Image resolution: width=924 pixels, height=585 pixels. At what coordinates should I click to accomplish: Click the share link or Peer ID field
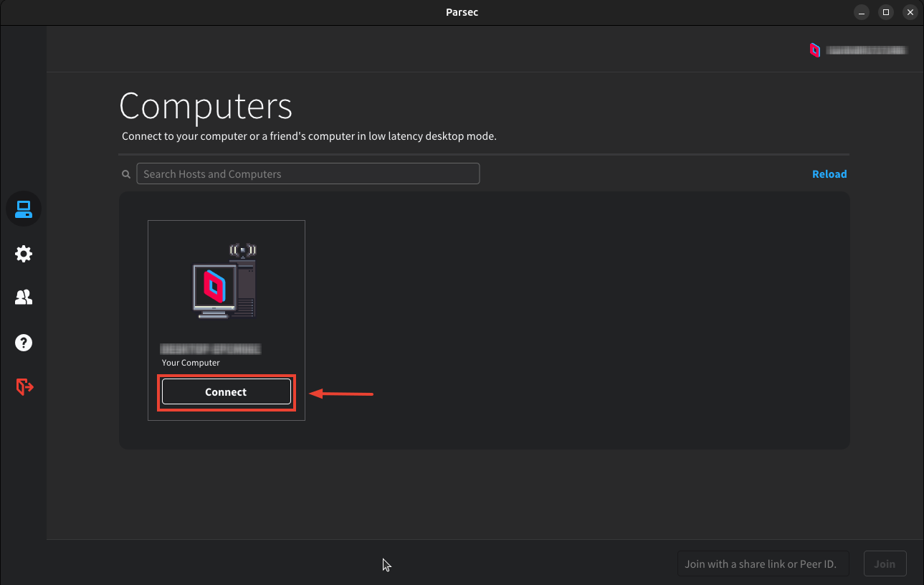(x=763, y=564)
